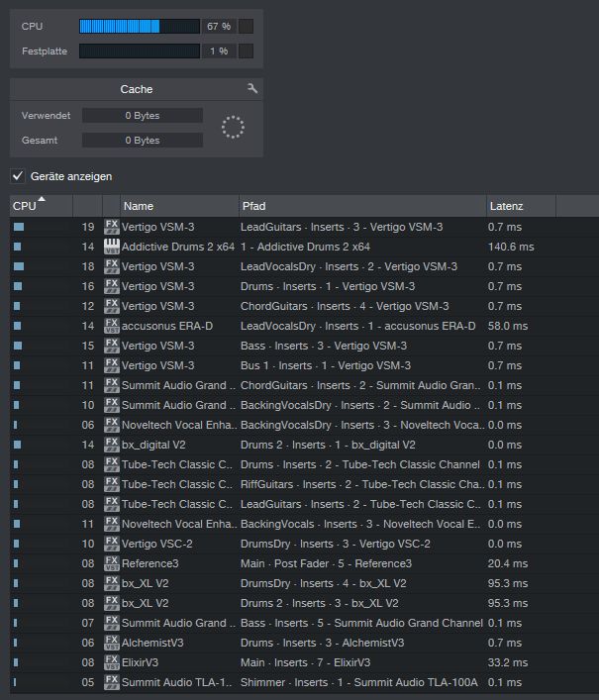
Task: Click path Shimmer · Inserts · 1 - Summit Audio TLA-100A
Action: [358, 682]
